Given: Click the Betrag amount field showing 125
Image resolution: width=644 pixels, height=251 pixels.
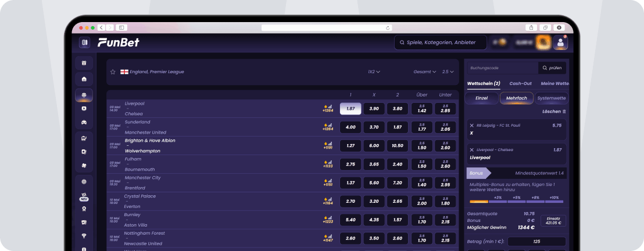Looking at the screenshot, I should coord(536,242).
